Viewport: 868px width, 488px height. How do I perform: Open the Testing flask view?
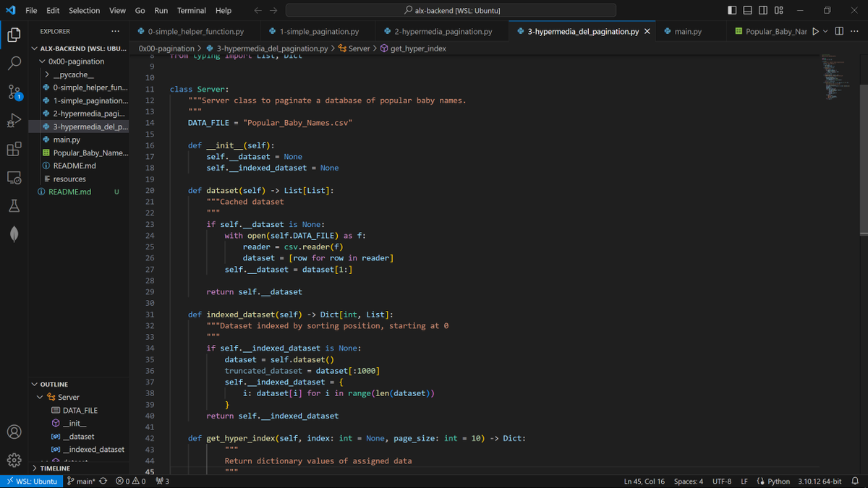tap(14, 206)
